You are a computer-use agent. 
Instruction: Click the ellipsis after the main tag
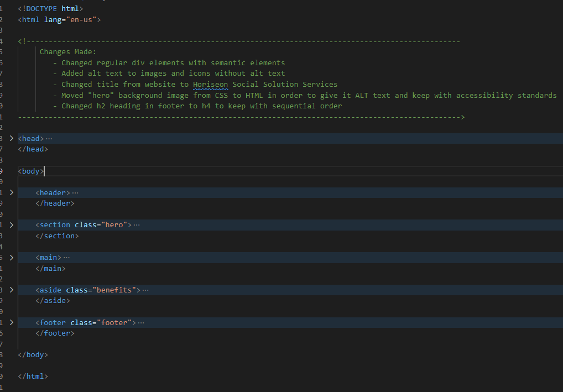(66, 258)
